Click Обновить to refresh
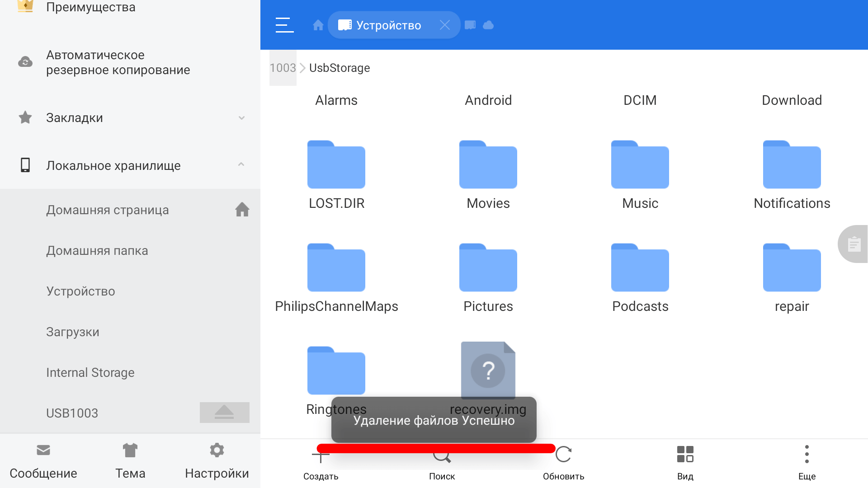Screen dimensions: 868x488 [563, 464]
